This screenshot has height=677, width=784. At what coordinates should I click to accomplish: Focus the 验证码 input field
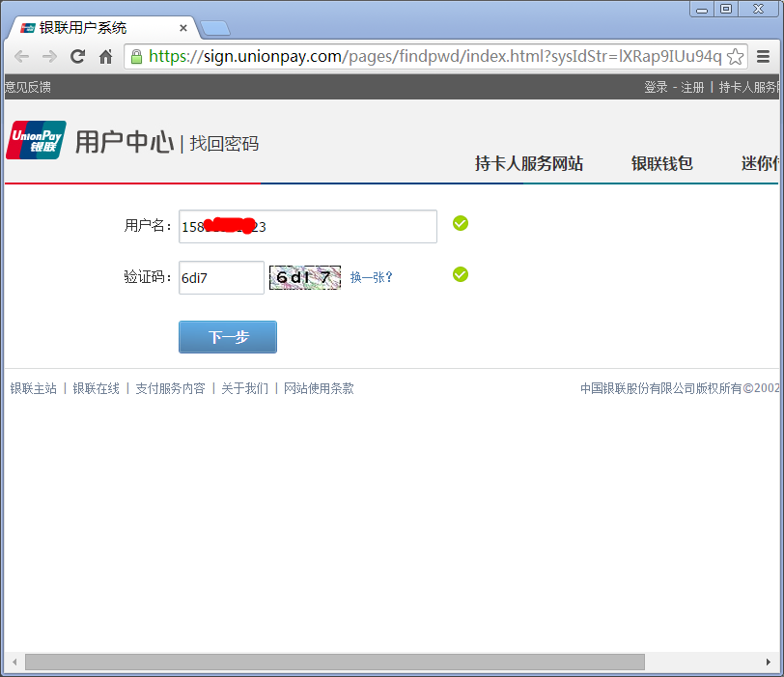click(x=221, y=277)
